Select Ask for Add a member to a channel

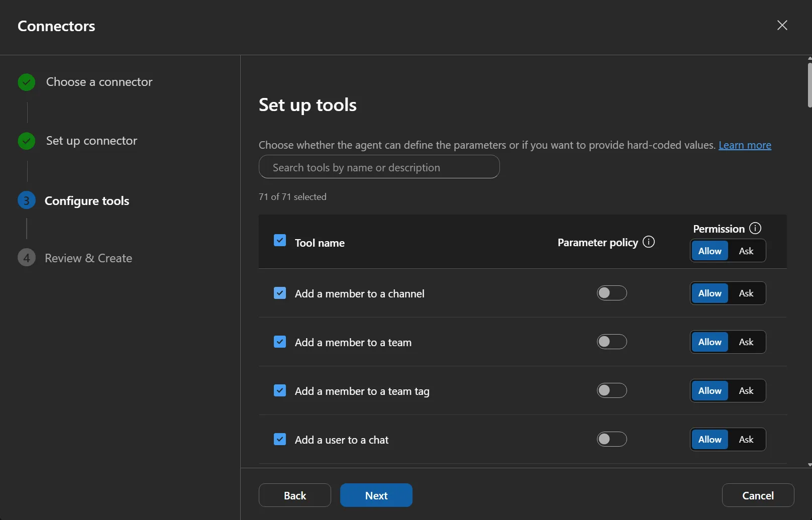(x=746, y=293)
